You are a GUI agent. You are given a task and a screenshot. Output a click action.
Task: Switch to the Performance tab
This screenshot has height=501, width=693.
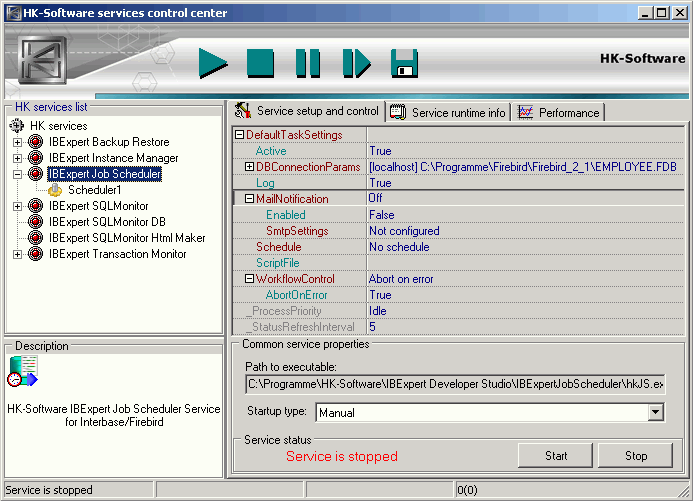[559, 113]
